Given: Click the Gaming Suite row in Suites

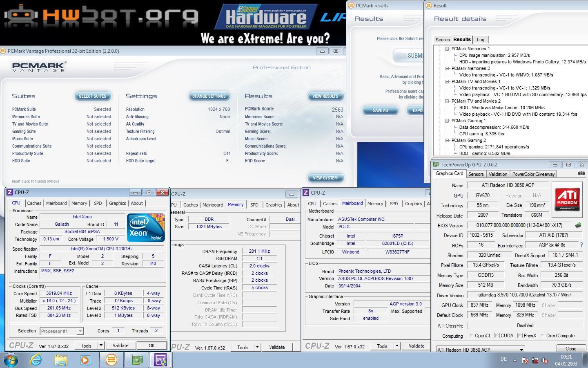Looking at the screenshot, I should pos(61,131).
